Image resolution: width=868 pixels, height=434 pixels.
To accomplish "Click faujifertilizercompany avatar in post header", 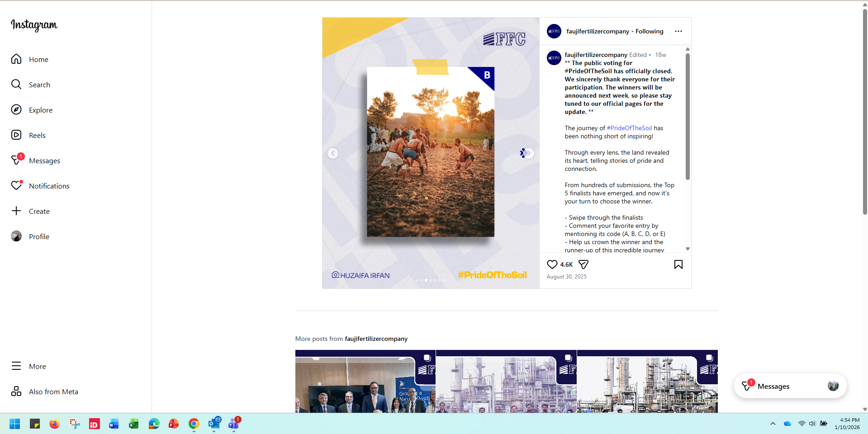I will [x=554, y=31].
